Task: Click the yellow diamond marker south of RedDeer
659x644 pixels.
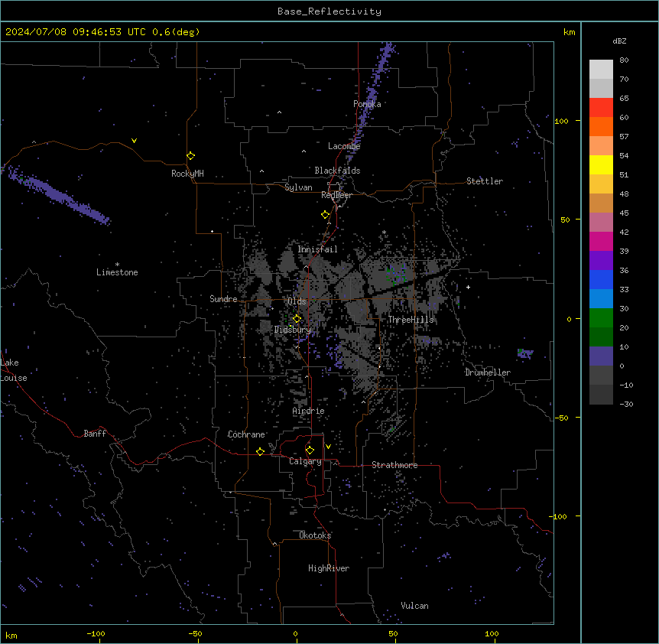Action: tap(325, 215)
